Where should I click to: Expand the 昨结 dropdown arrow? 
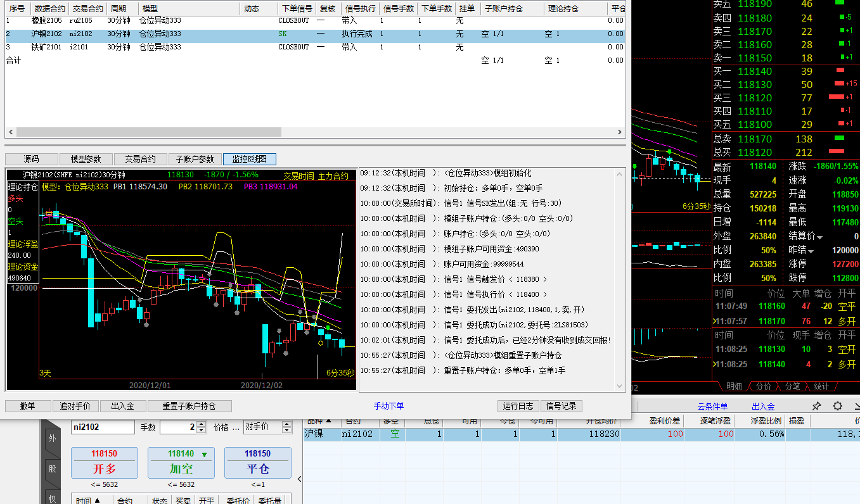point(811,251)
